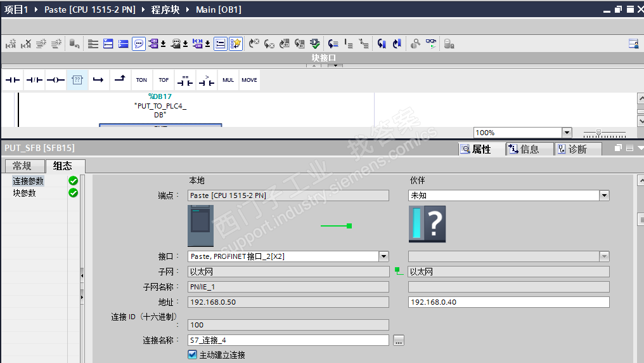Select 连接参数 in the navigation list
The width and height of the screenshot is (644, 363).
28,181
